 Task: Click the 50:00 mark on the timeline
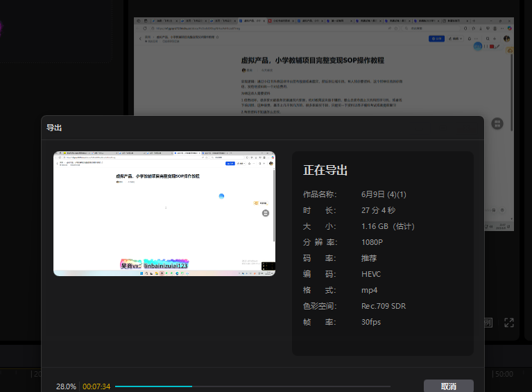coord(504,374)
